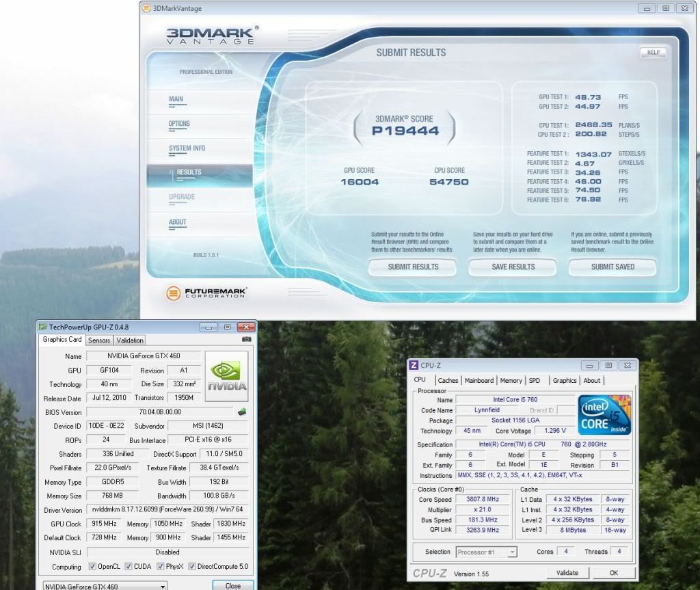Screen dimensions: 700x590
Task: Click the Close button in GPU-Z
Action: (x=233, y=585)
